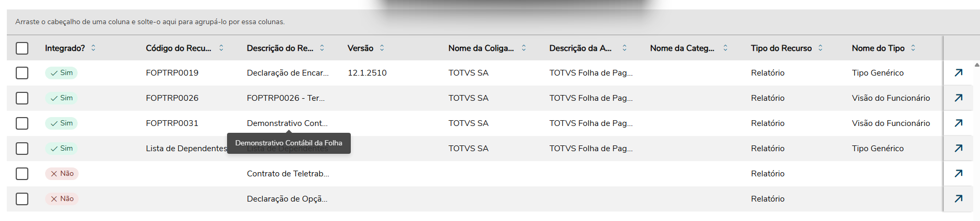Sort by Código do Recurso column arrows
Screen dimensions: 980x221
pyautogui.click(x=221, y=48)
